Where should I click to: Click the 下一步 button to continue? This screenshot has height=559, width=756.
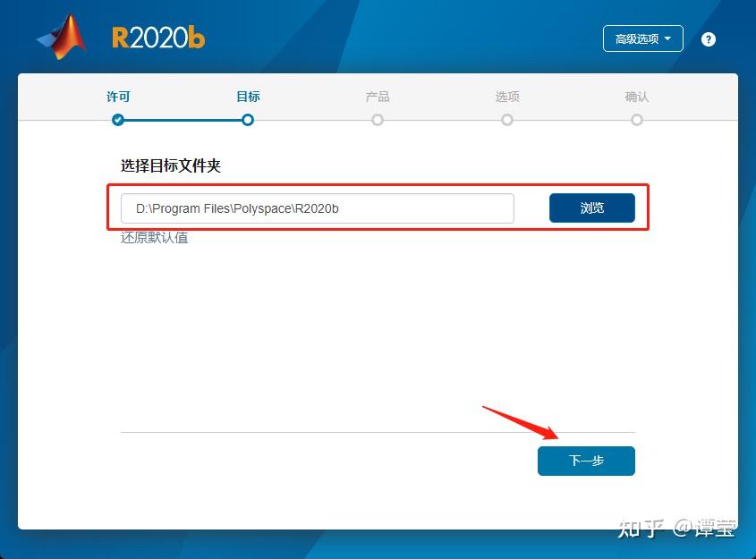point(586,461)
